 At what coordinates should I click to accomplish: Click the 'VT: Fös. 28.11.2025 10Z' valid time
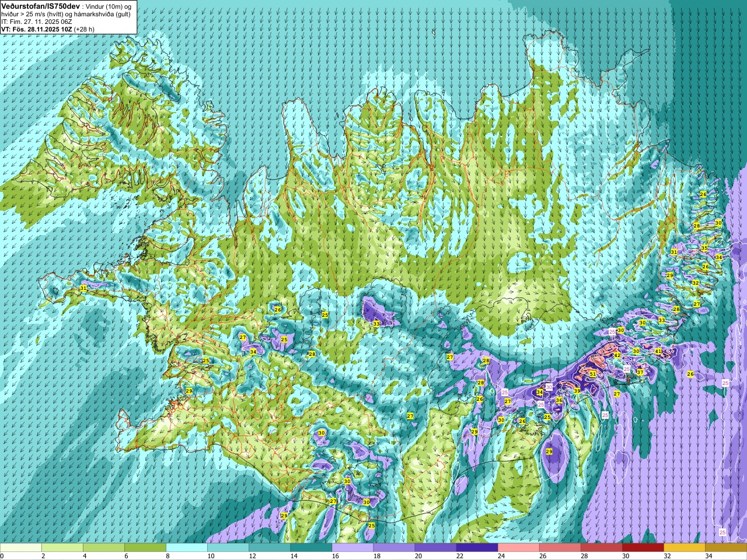coord(37,29)
